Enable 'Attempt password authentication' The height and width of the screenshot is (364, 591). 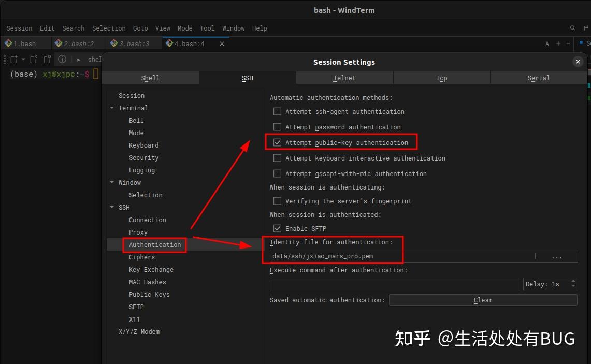(x=277, y=127)
